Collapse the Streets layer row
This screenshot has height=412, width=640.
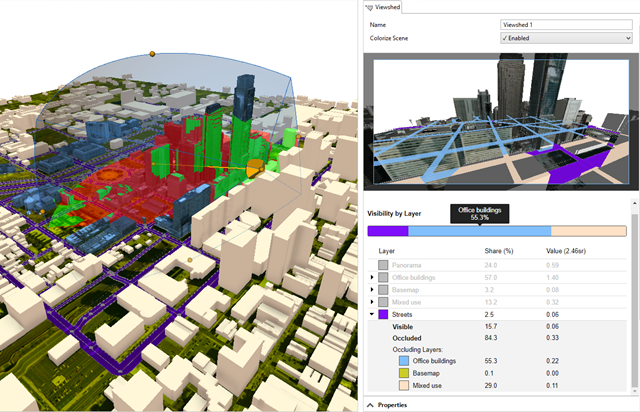pyautogui.click(x=372, y=315)
